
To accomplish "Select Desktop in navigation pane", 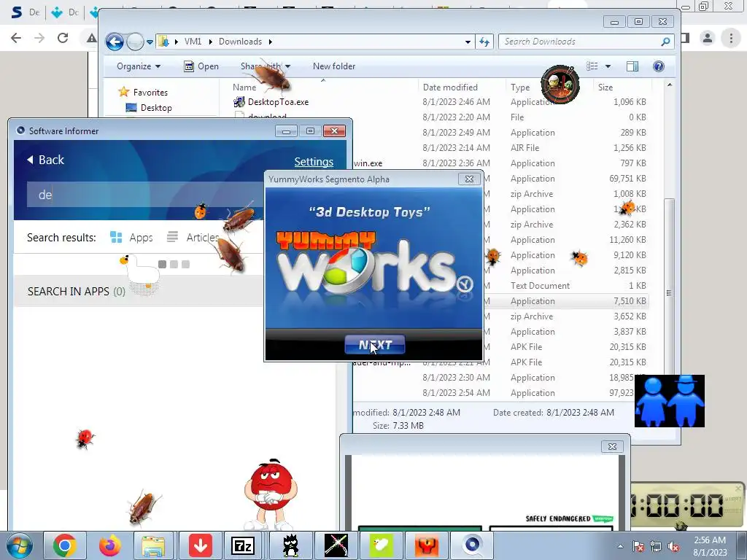I will coord(156,108).
